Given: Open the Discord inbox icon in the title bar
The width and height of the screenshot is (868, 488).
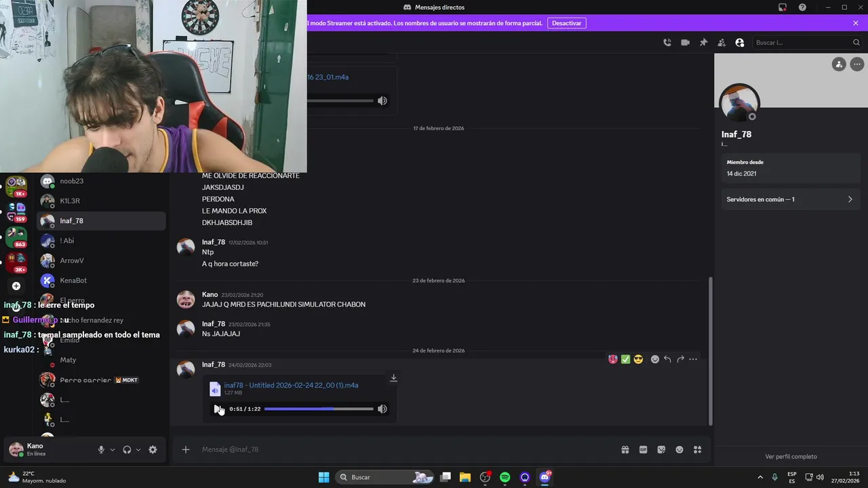Looking at the screenshot, I should [783, 7].
